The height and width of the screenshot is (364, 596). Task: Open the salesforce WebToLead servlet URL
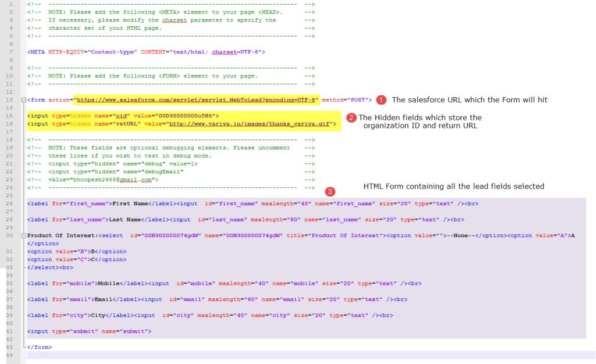pyautogui.click(x=197, y=100)
